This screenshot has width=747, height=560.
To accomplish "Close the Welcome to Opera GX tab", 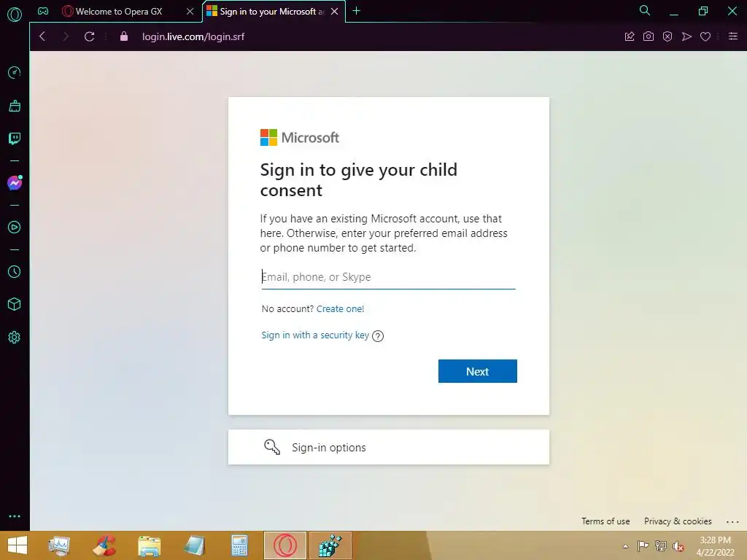I will coord(190,11).
